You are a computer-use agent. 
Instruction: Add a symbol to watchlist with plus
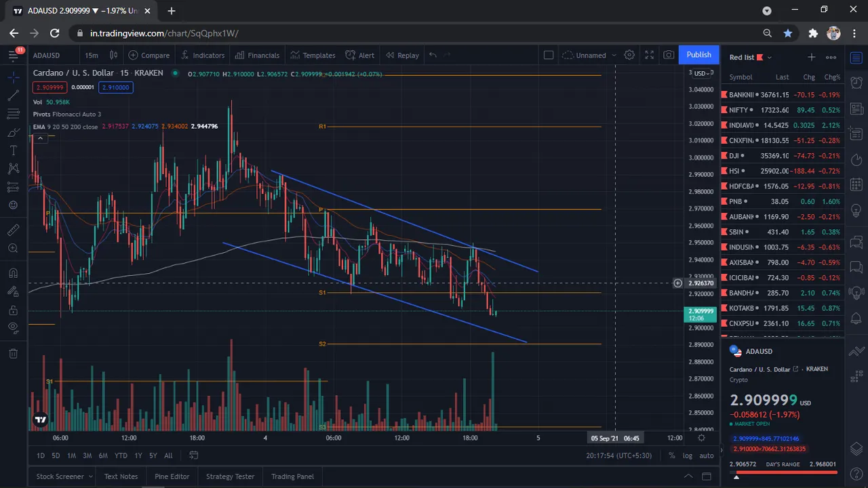point(811,57)
